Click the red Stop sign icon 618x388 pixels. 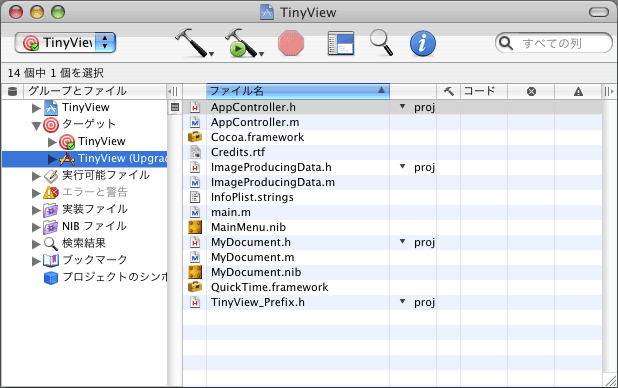(x=291, y=43)
